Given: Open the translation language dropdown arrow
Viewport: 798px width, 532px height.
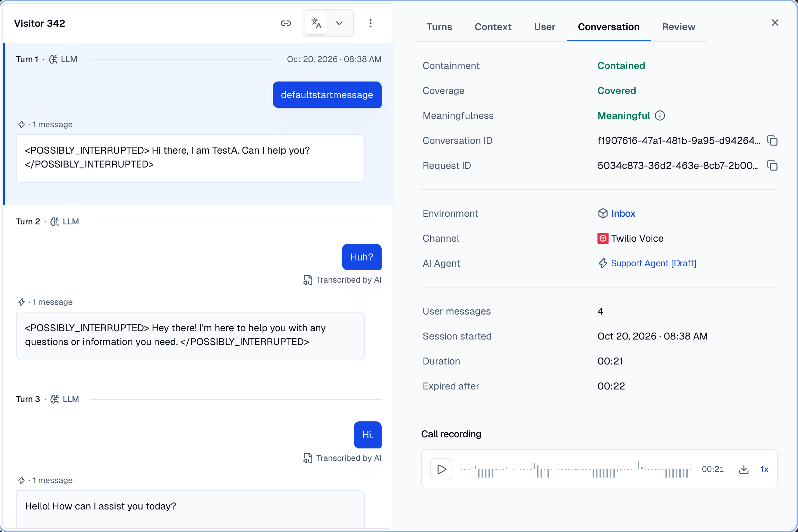Looking at the screenshot, I should coord(339,23).
